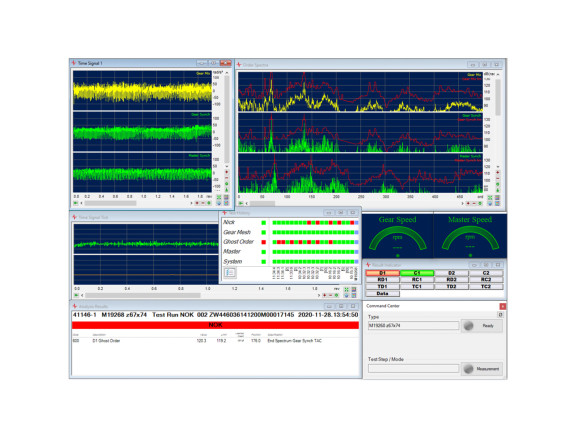Click the blue globe icon in Order Spectra corner

pos(490,204)
